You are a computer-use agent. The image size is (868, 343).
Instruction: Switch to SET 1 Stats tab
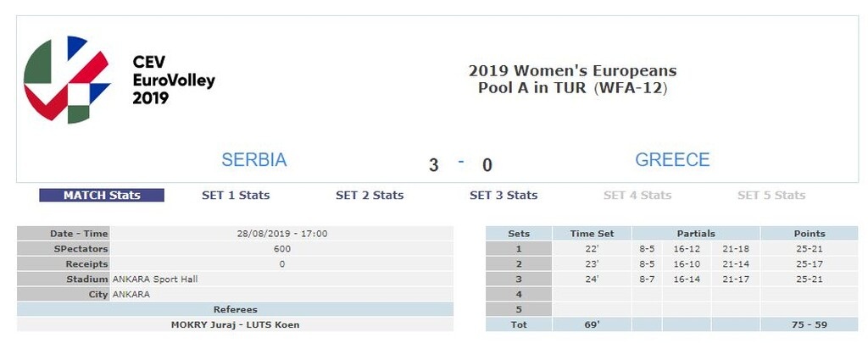coord(236,196)
